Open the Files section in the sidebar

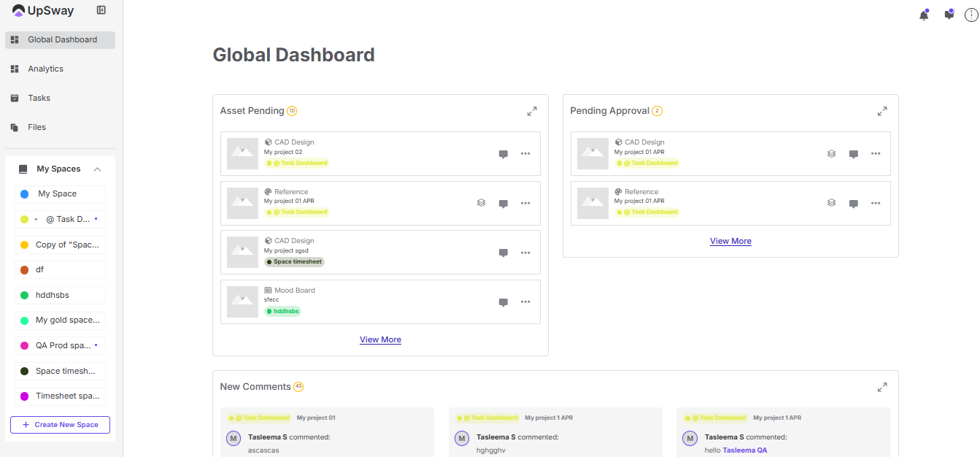point(36,127)
